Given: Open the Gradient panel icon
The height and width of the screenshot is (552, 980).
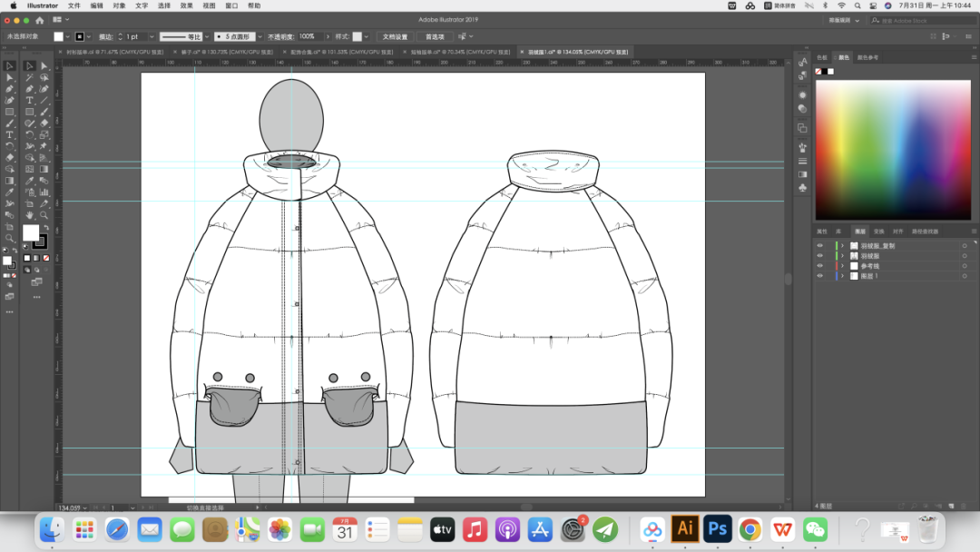Looking at the screenshot, I should click(x=803, y=173).
